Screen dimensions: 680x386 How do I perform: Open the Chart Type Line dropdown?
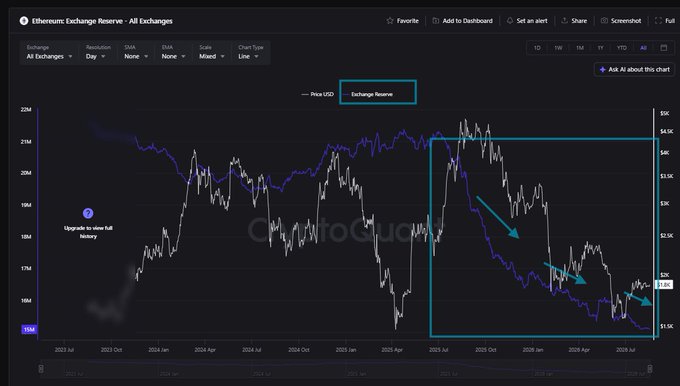(251, 52)
